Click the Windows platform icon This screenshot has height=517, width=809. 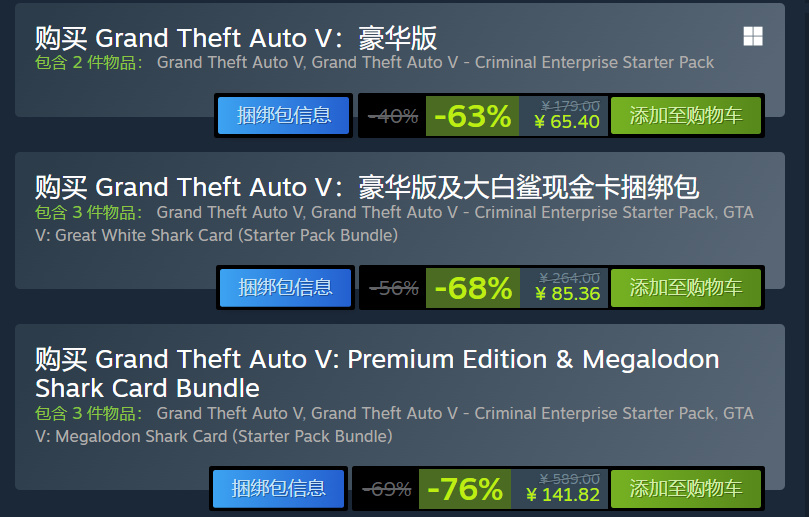click(752, 37)
